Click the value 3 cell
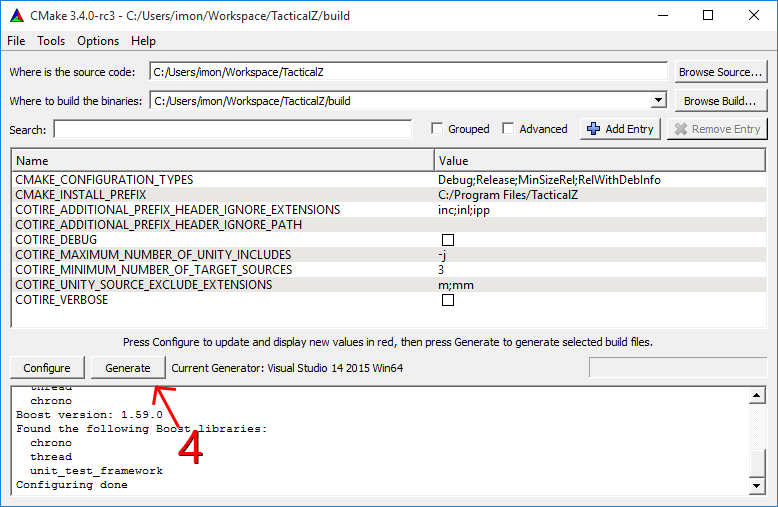The height and width of the screenshot is (507, 778). [600, 270]
